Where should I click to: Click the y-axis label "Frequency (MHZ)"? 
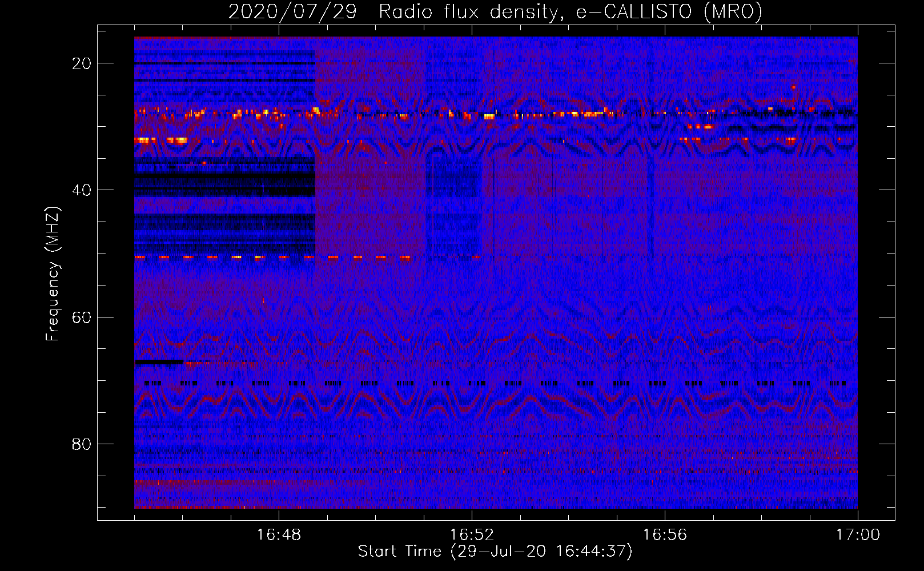pos(53,274)
